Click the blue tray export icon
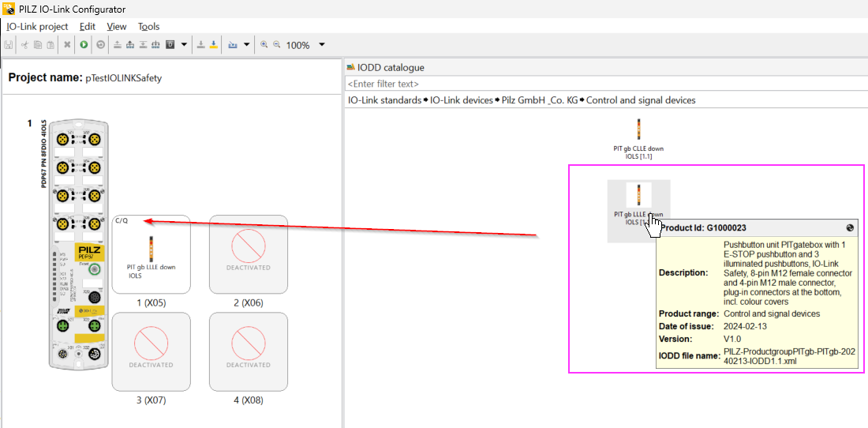This screenshot has height=428, width=868. pyautogui.click(x=233, y=45)
